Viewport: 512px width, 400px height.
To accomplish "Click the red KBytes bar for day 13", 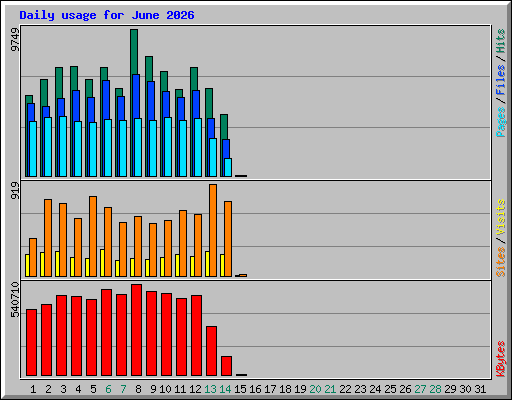I will (211, 351).
